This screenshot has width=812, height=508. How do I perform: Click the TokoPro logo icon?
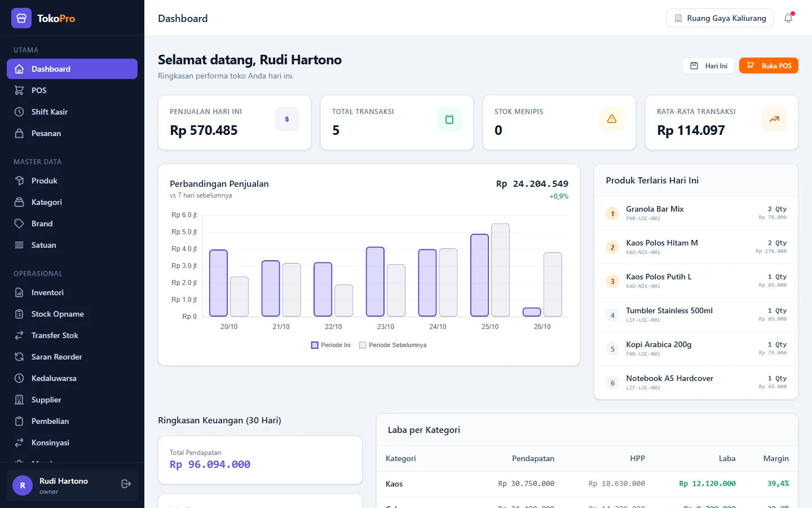coord(21,18)
